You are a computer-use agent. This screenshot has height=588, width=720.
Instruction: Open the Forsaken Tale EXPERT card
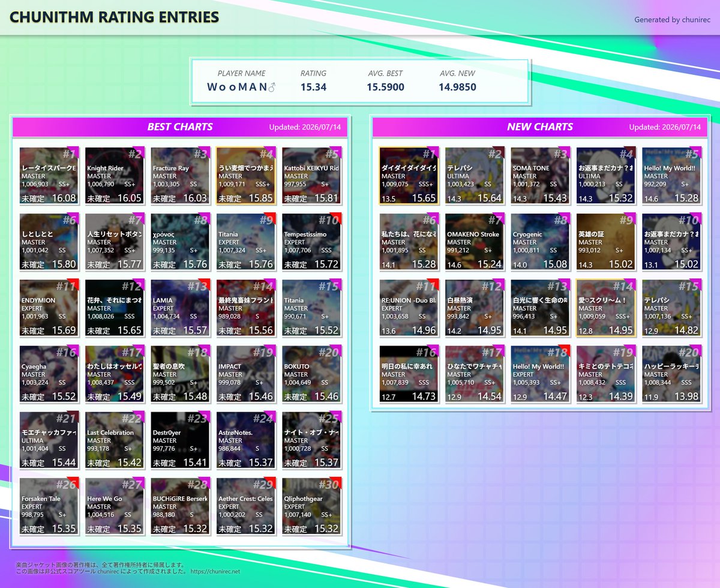point(49,506)
